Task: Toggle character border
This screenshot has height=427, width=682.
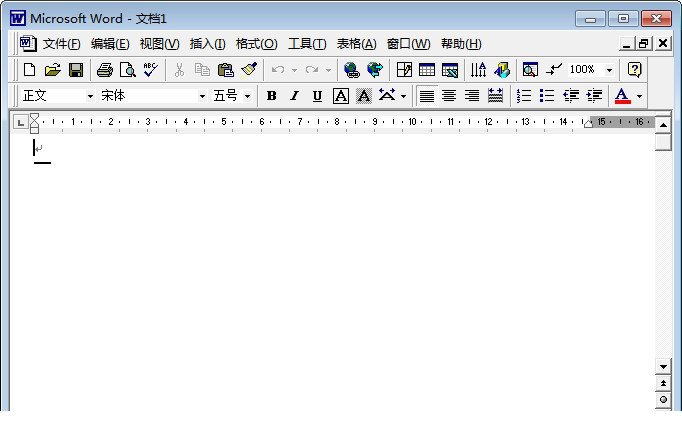Action: click(341, 96)
